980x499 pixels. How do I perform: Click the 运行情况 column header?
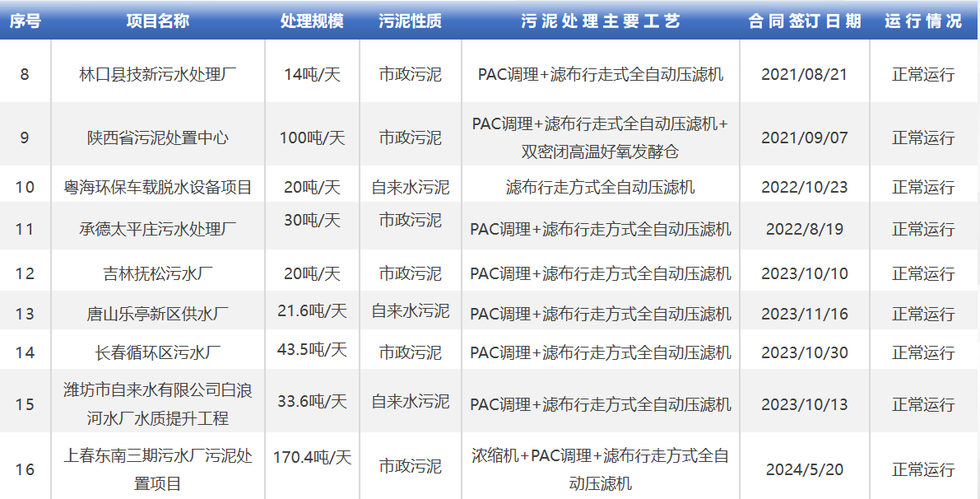coord(923,21)
